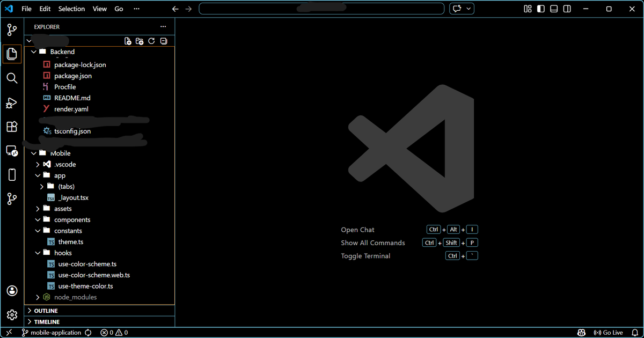Toggle Secondary Side Bar visibility
644x338 pixels.
[567, 9]
